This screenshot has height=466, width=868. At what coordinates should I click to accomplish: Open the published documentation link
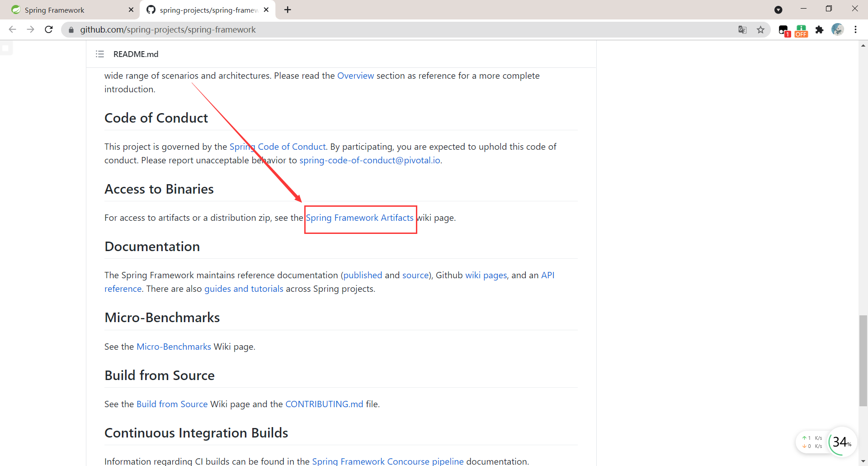[x=363, y=275]
